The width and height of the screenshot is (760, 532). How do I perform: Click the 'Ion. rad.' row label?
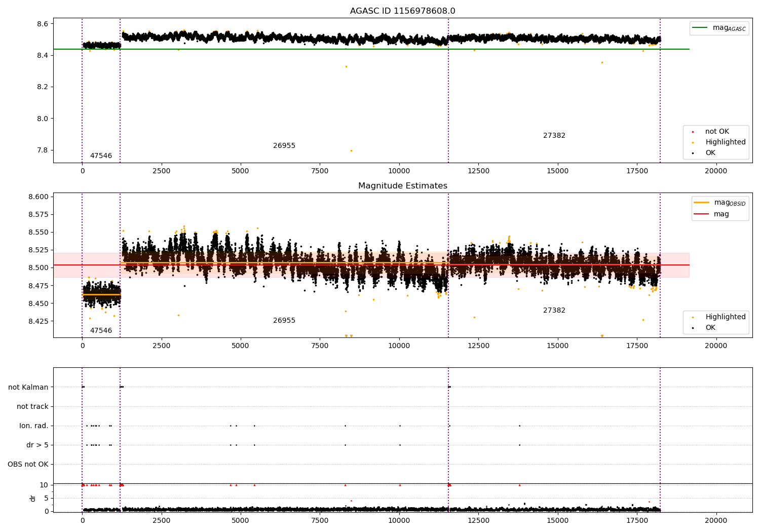tap(34, 426)
